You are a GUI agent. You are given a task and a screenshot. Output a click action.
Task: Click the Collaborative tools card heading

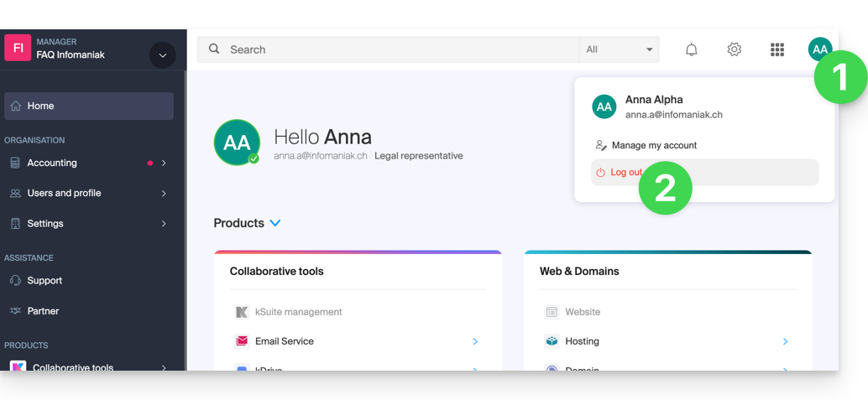(x=276, y=271)
